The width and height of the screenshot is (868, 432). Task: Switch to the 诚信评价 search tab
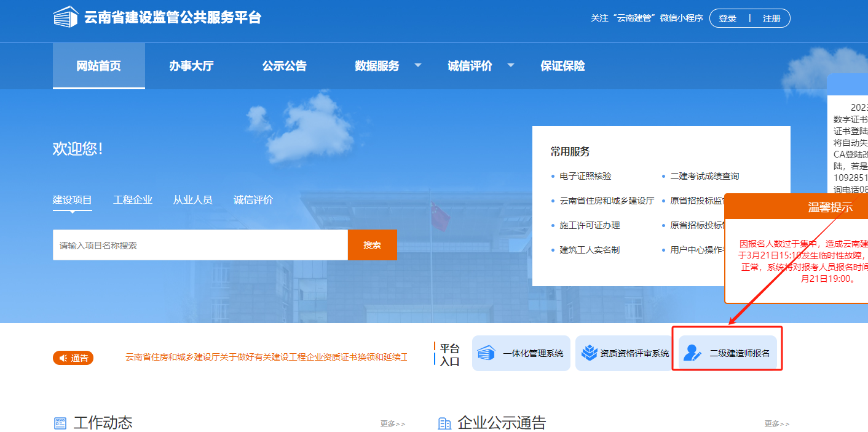pos(253,200)
